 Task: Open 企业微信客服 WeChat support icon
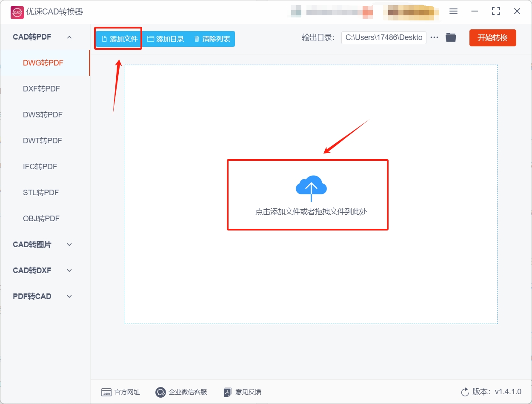[160, 392]
